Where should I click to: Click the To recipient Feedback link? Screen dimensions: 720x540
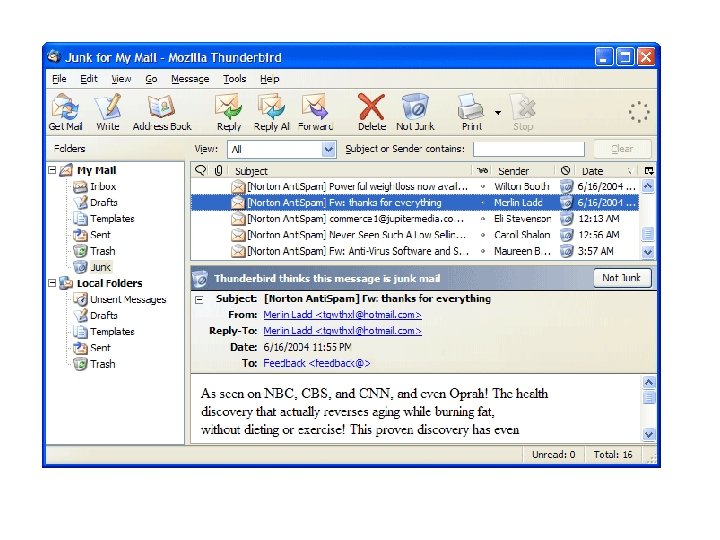click(x=316, y=364)
